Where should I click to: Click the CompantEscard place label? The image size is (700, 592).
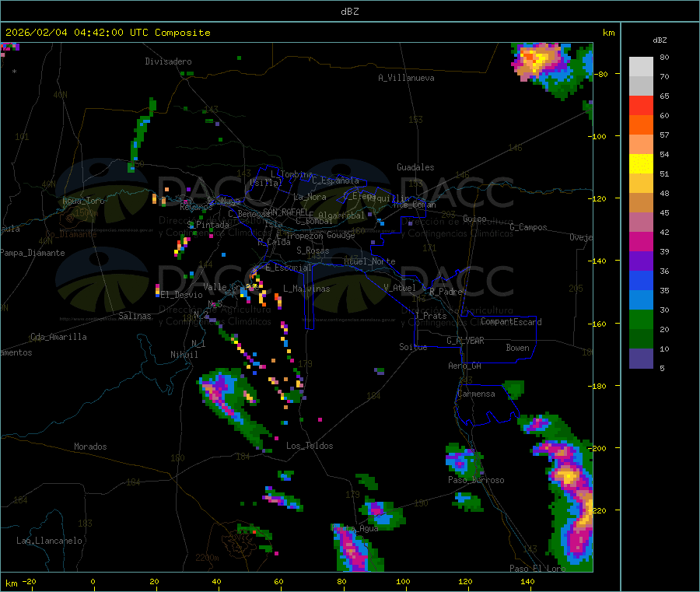point(511,322)
